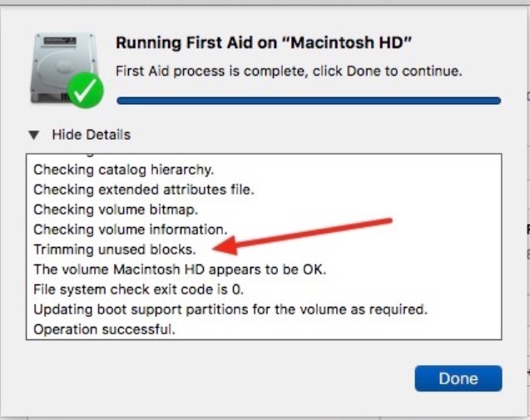Click the Hide Details label
Viewport: 530px width, 420px height.
(x=91, y=135)
